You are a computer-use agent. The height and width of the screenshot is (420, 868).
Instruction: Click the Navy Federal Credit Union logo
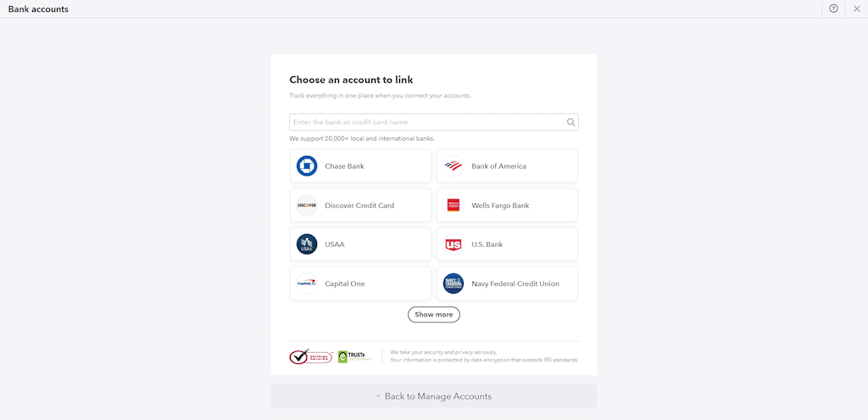(x=453, y=283)
